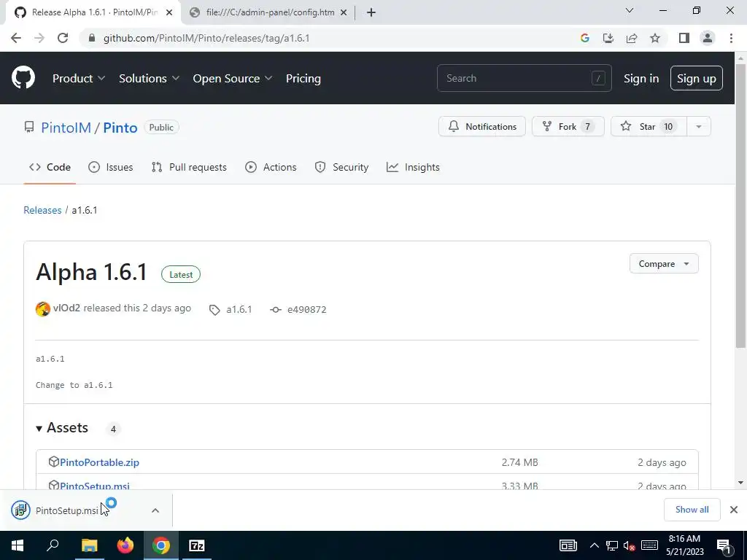Select the Issues tab
The width and height of the screenshot is (747, 560).
(111, 167)
